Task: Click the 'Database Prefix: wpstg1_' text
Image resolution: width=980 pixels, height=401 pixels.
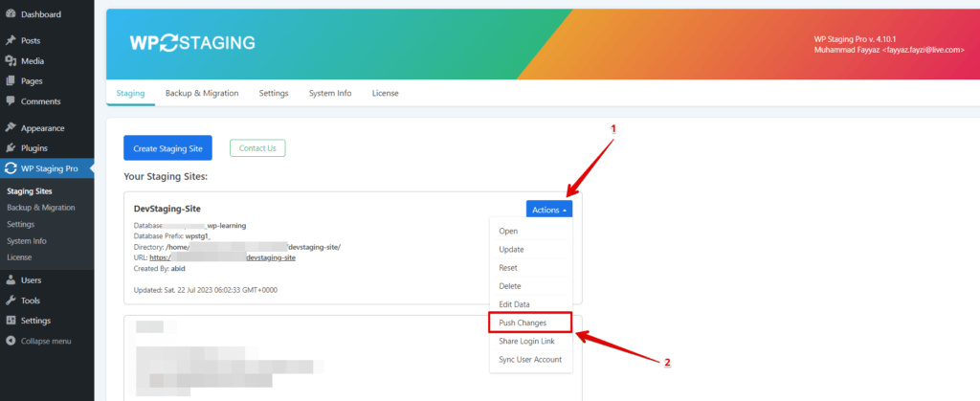Action: (172, 236)
